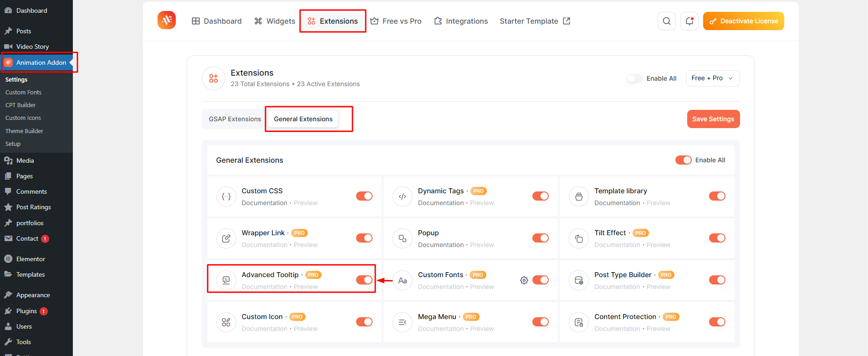Screen dimensions: 868x356
Task: Open Template library Documentation link
Action: coord(617,203)
